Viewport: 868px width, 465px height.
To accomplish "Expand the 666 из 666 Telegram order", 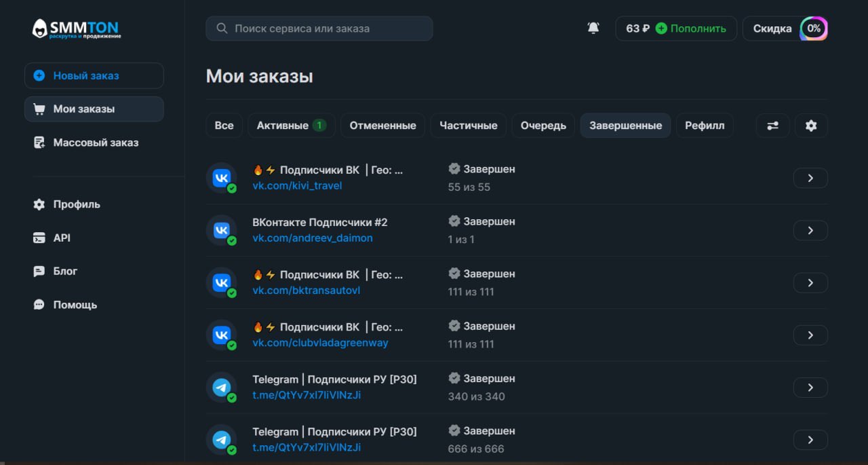I will pos(810,440).
